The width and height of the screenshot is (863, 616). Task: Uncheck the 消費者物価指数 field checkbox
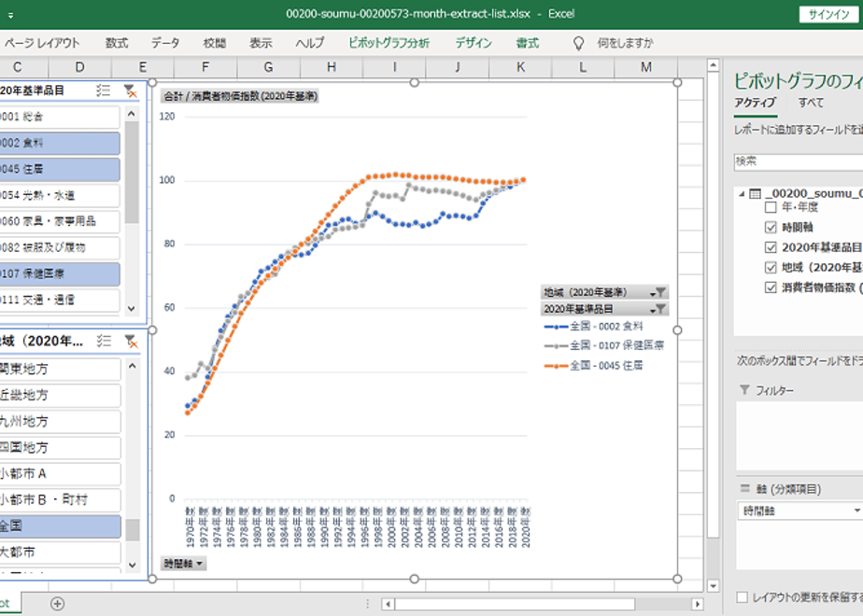click(x=771, y=287)
